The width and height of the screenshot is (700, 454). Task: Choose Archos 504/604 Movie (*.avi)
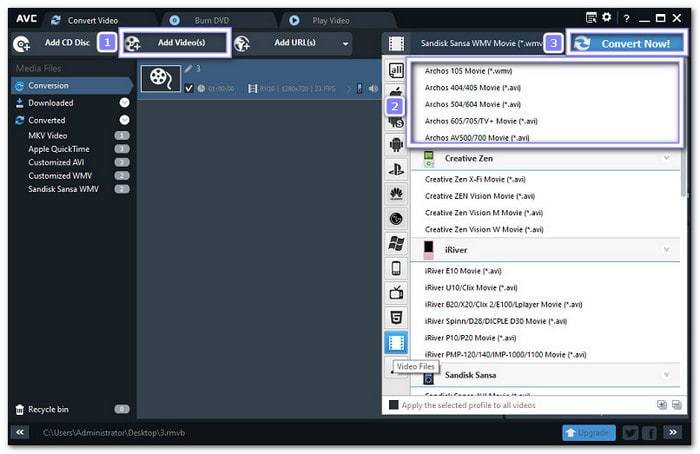pos(472,104)
